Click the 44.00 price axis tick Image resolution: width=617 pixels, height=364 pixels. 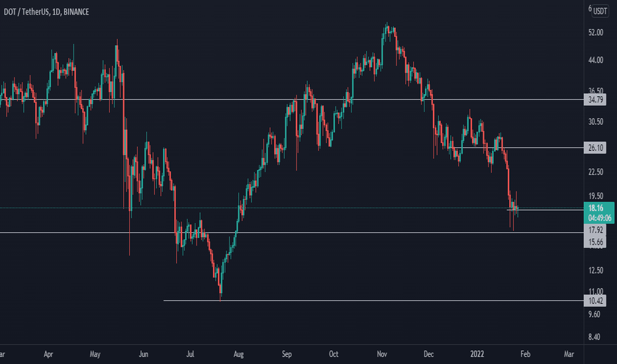(x=596, y=60)
